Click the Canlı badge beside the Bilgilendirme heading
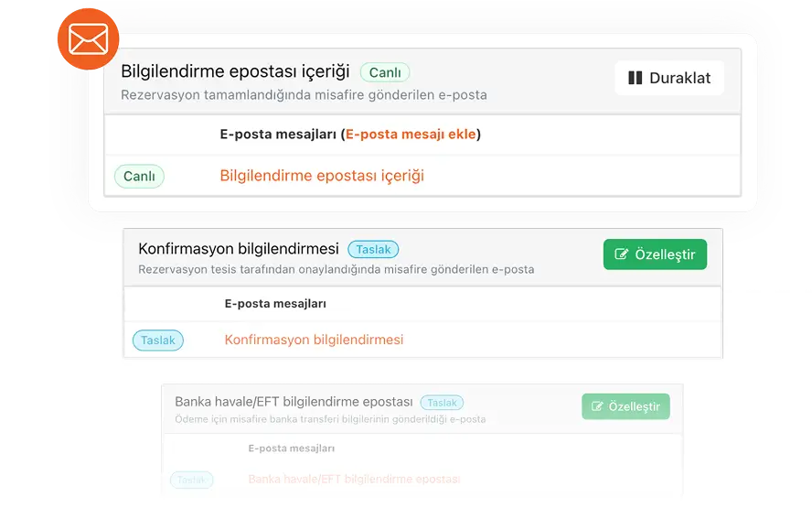812x508 pixels. (385, 72)
